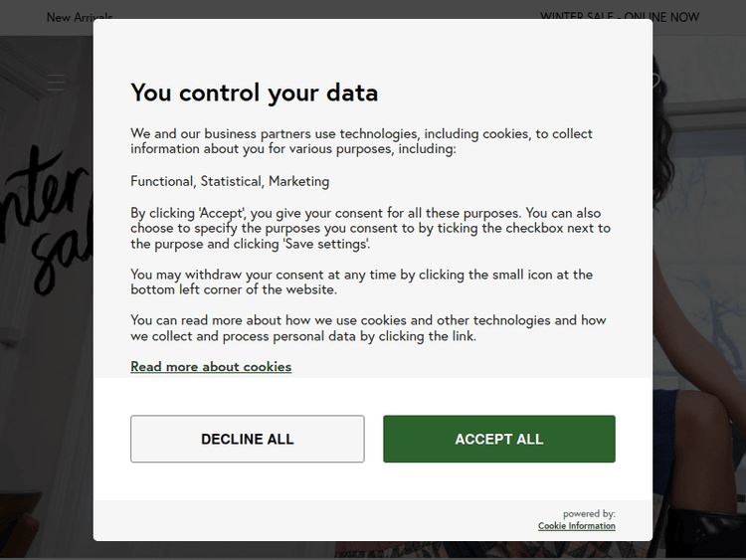746x560 pixels.
Task: Click the Decline All button
Action: [247, 439]
